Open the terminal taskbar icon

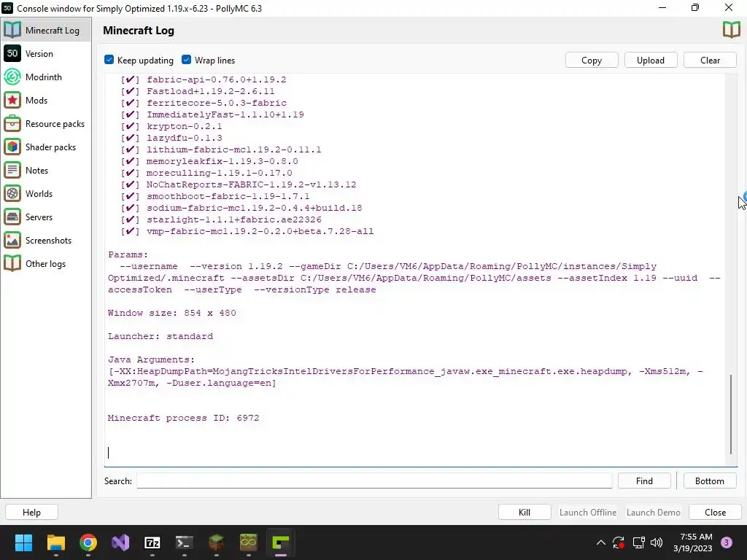(x=185, y=542)
